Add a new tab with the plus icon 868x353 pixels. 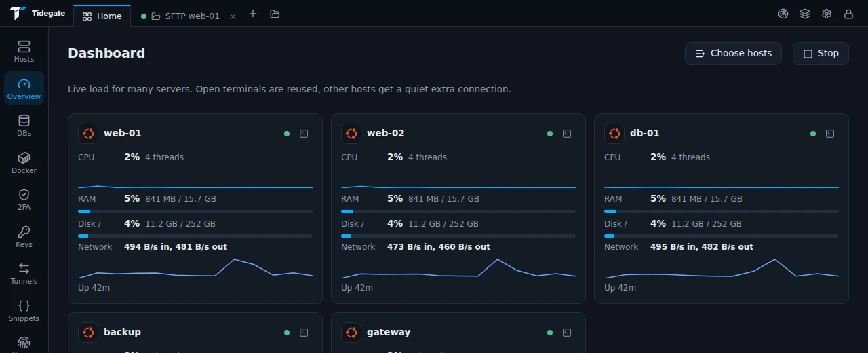coord(253,14)
